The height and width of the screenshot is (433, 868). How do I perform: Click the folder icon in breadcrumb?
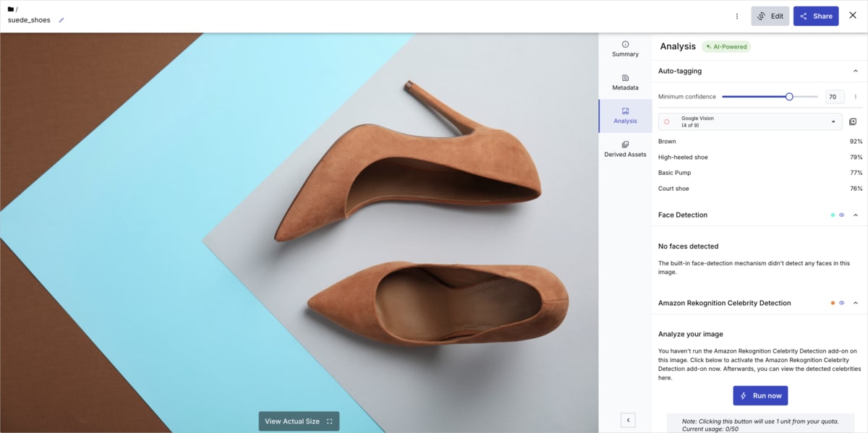(11, 9)
